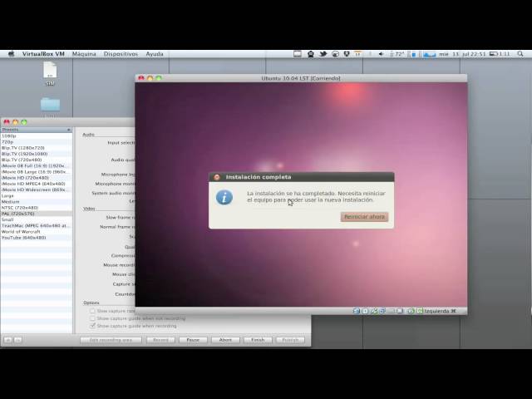Toggle the Show capture rate checkbox
Viewport: 532px width, 399px height.
[92, 311]
